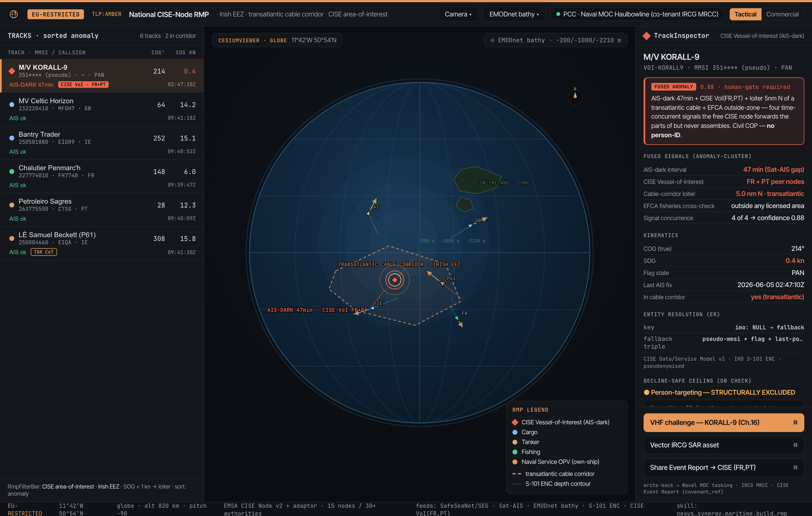Click the command icon on VHF challenge button
The width and height of the screenshot is (812, 516).
[x=795, y=422]
